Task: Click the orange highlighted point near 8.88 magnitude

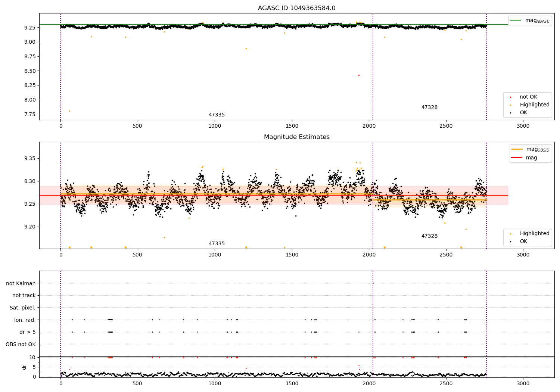Action: (x=246, y=49)
